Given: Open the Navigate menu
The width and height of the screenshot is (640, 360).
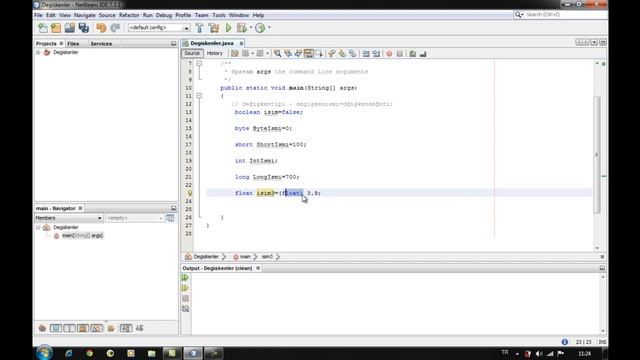Looking at the screenshot, I should (x=85, y=15).
